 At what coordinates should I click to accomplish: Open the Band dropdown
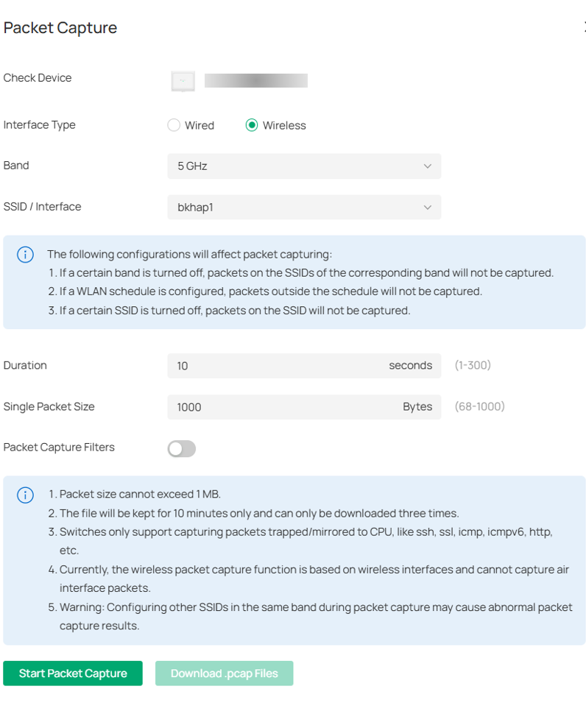[304, 166]
